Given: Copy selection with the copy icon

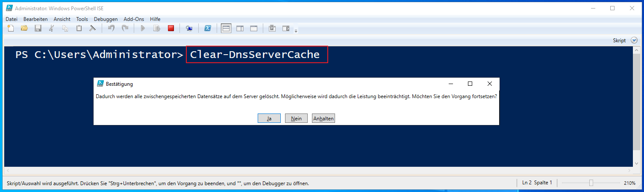Looking at the screenshot, I should click(65, 29).
